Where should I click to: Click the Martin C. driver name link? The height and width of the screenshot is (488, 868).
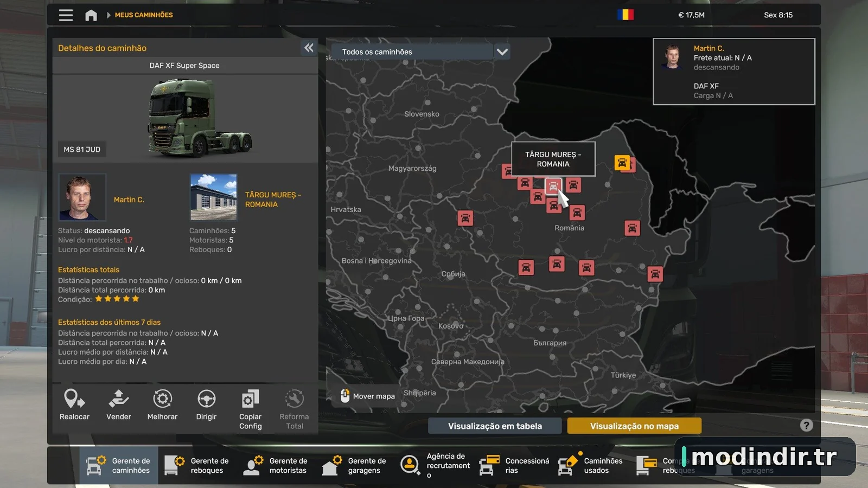tap(129, 200)
